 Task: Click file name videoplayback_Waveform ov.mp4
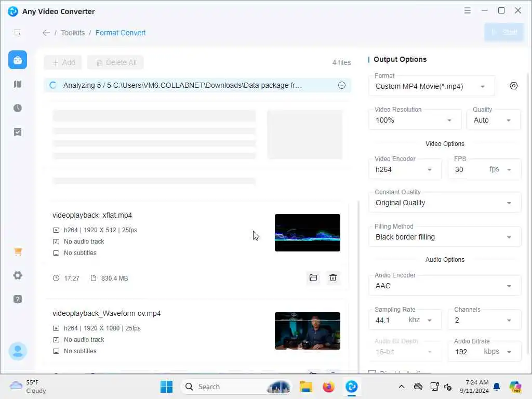point(107,313)
